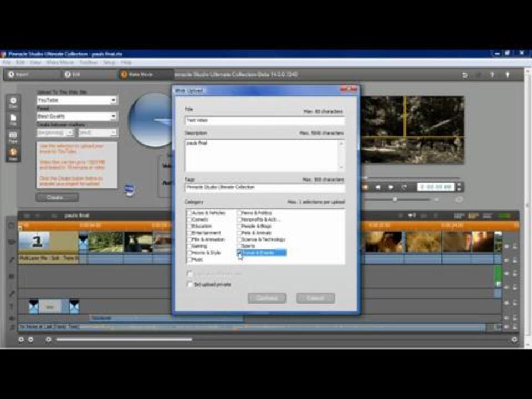Check the Education category
This screenshot has width=532, height=399.
click(x=190, y=226)
